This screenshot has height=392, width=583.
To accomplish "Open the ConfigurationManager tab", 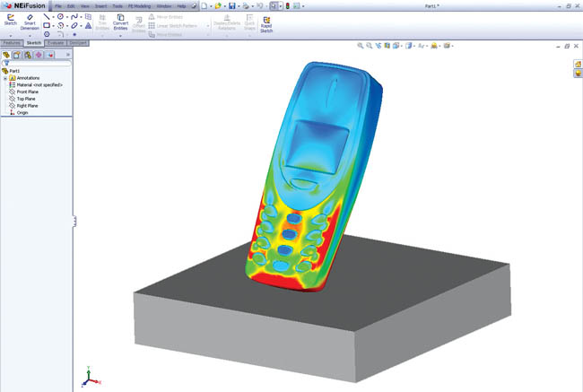I will [x=28, y=55].
